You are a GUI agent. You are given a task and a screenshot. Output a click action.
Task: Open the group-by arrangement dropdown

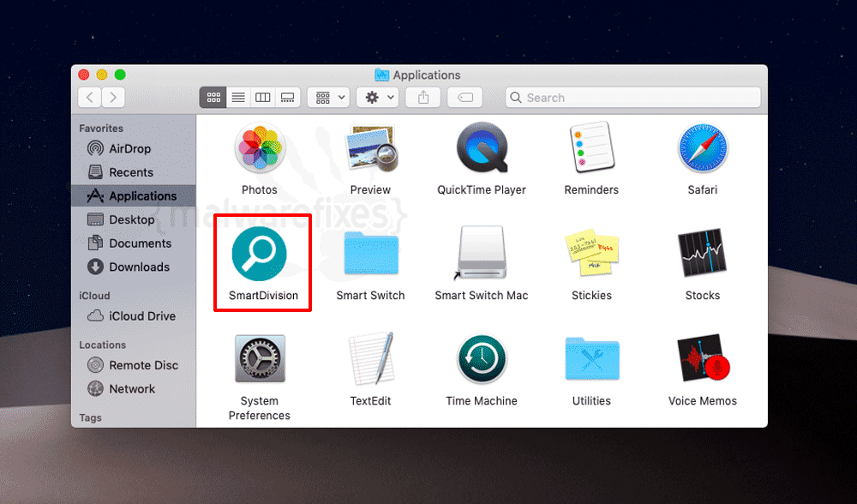coord(328,98)
